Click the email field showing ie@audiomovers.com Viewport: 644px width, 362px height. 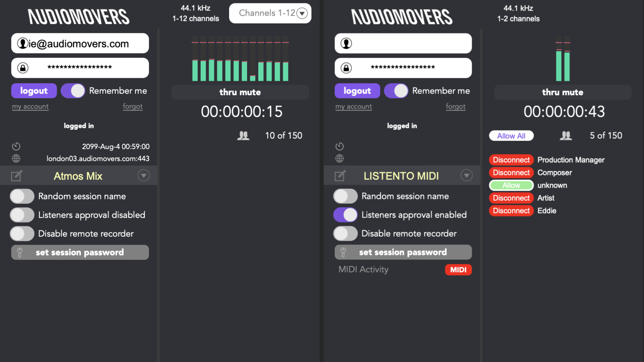[80, 43]
